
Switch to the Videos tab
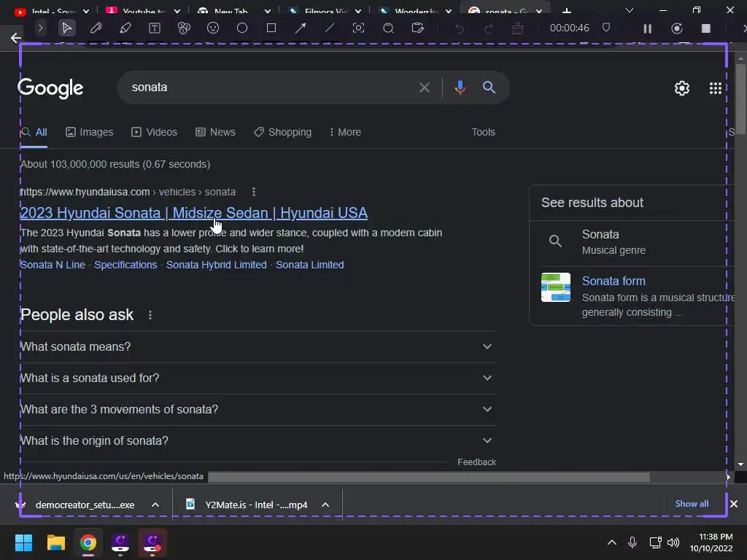155,133
